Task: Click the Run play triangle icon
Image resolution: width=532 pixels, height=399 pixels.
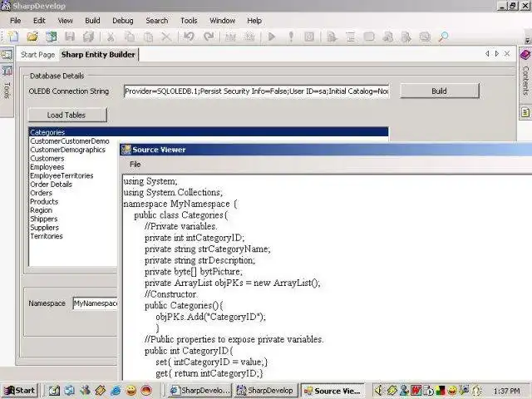Action: (x=272, y=37)
